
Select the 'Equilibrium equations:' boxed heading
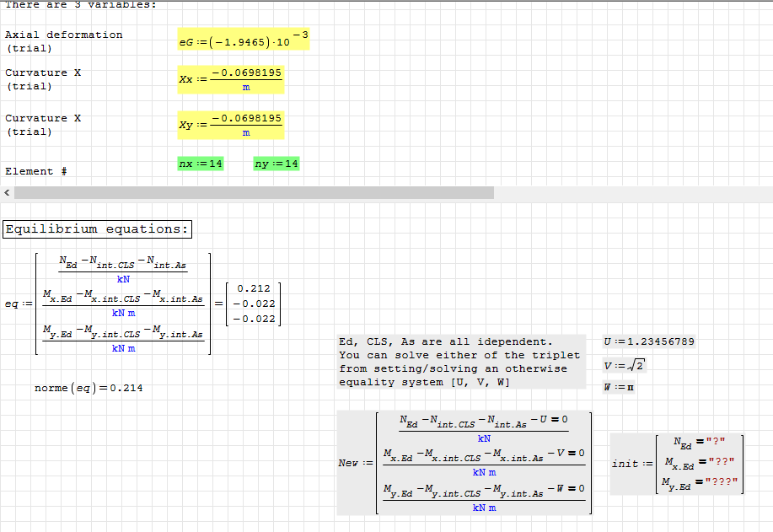98,229
